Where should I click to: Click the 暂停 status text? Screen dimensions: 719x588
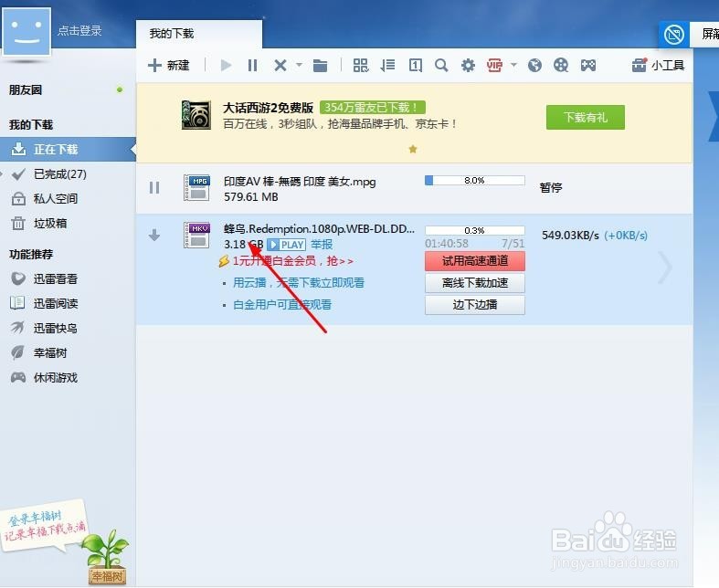tap(551, 187)
